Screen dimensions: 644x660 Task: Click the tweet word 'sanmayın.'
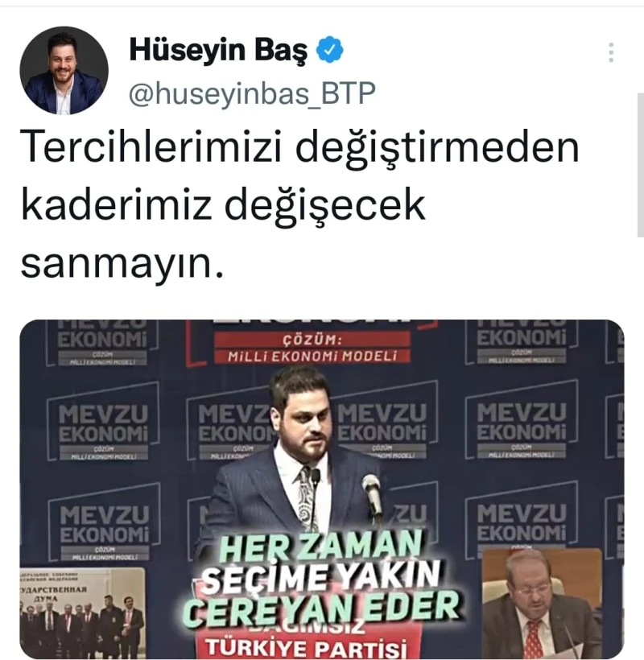coord(122,265)
